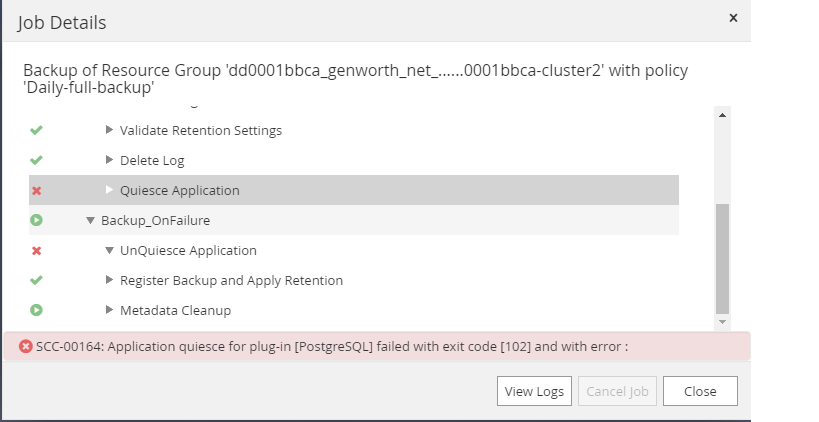Expand the Quiesce Application step
Image resolution: width=819 pixels, height=422 pixels.
tap(110, 190)
